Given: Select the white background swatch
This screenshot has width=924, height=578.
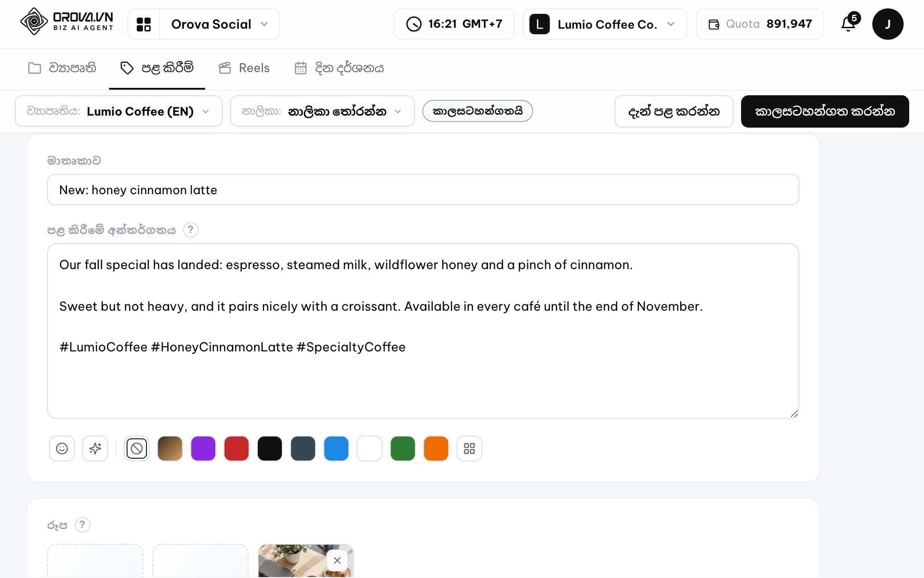Looking at the screenshot, I should pos(370,449).
